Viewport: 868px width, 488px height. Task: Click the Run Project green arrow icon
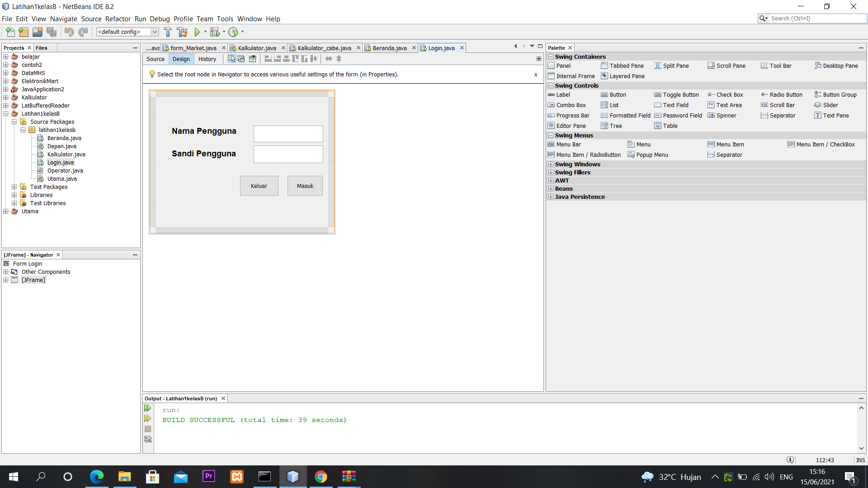point(198,32)
